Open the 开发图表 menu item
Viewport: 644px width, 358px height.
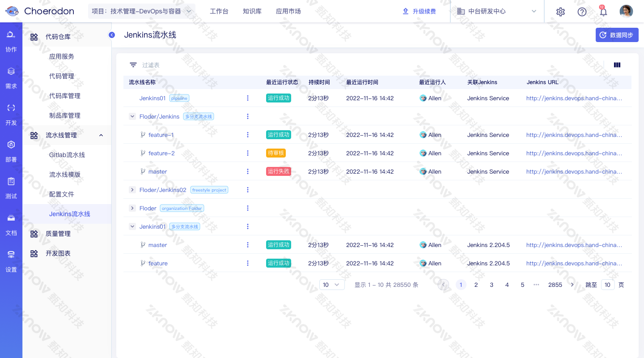coord(58,253)
